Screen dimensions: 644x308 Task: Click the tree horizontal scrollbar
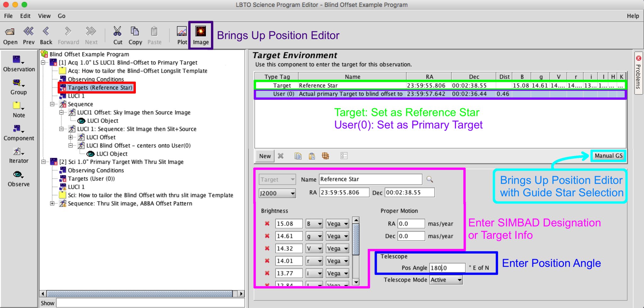click(140, 294)
